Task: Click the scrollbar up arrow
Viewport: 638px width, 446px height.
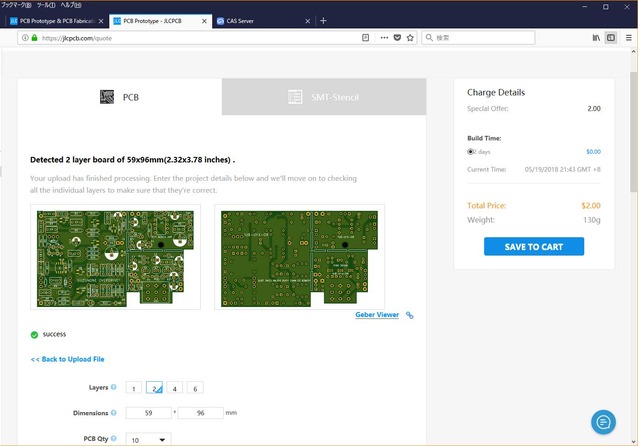Action: pyautogui.click(x=633, y=52)
